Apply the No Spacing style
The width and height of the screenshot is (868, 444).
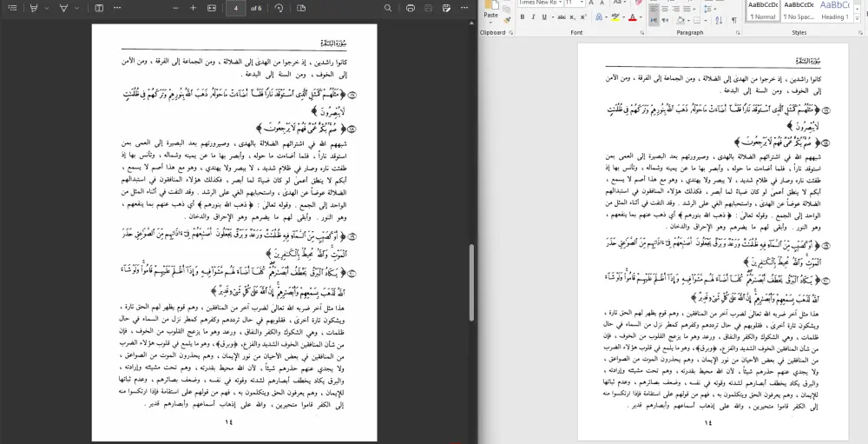pyautogui.click(x=799, y=11)
